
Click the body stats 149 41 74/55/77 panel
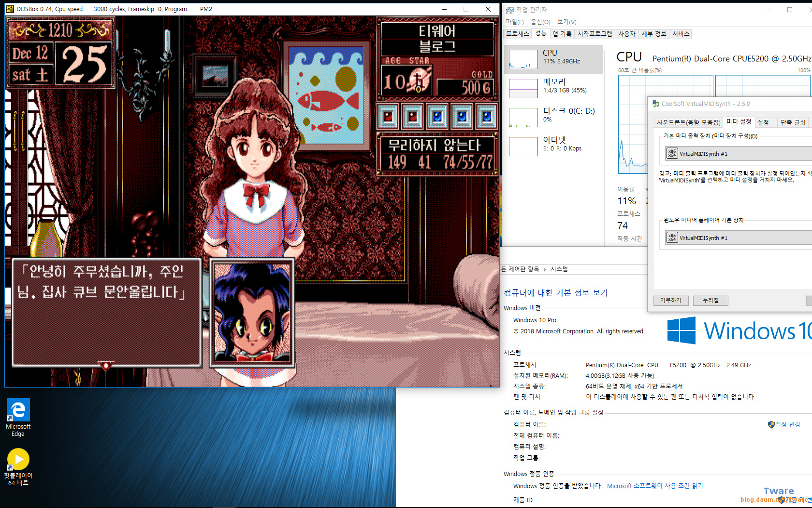click(x=437, y=154)
